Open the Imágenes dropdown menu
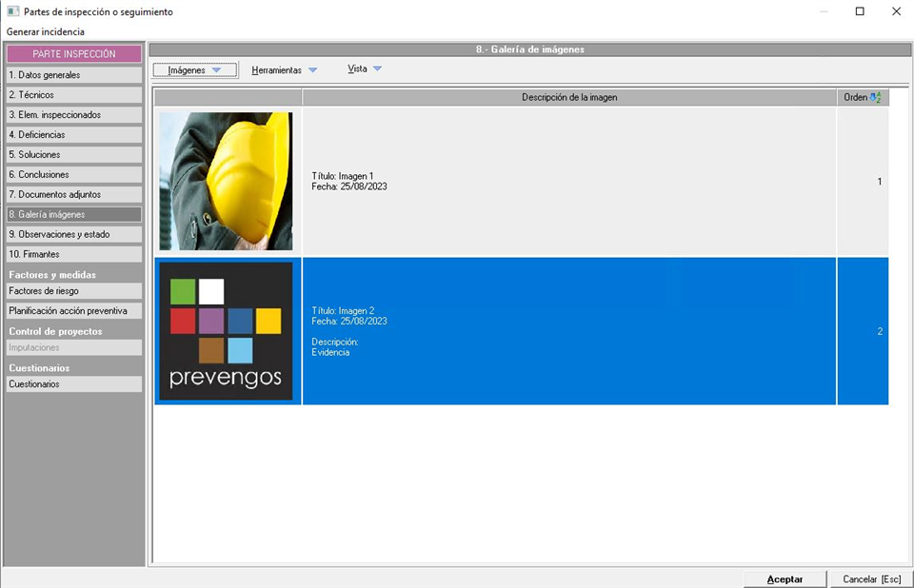 [194, 70]
